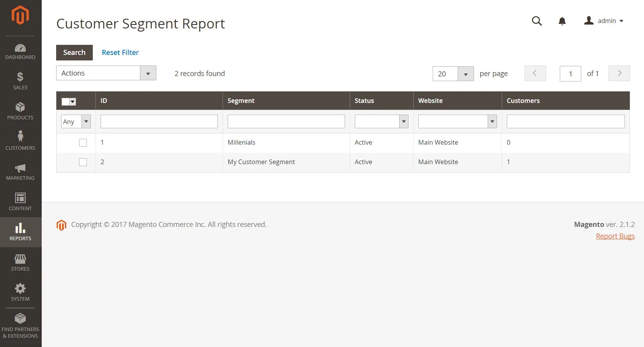
Task: Click Main Website in Millenials row
Action: pos(438,143)
